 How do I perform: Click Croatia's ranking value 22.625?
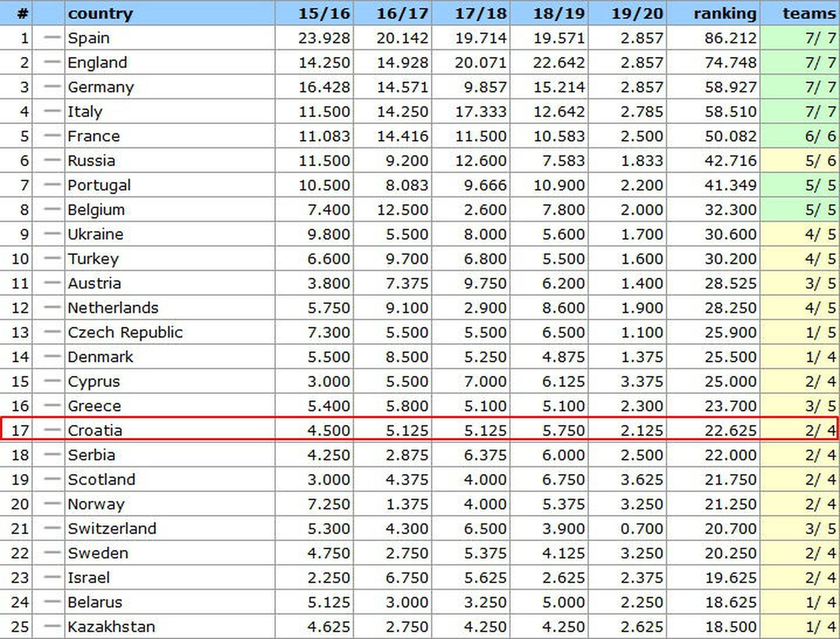730,430
